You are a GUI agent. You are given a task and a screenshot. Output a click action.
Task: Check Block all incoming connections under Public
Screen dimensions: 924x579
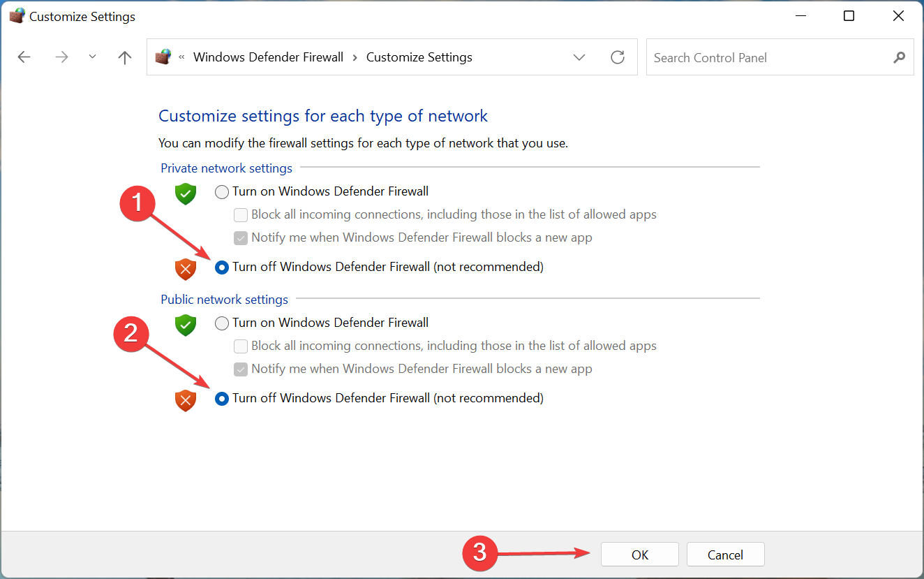(240, 346)
